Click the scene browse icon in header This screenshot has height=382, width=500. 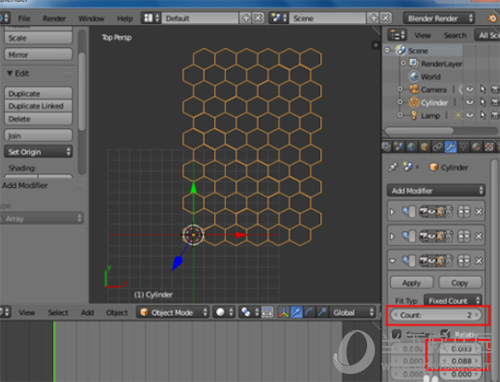click(x=279, y=18)
